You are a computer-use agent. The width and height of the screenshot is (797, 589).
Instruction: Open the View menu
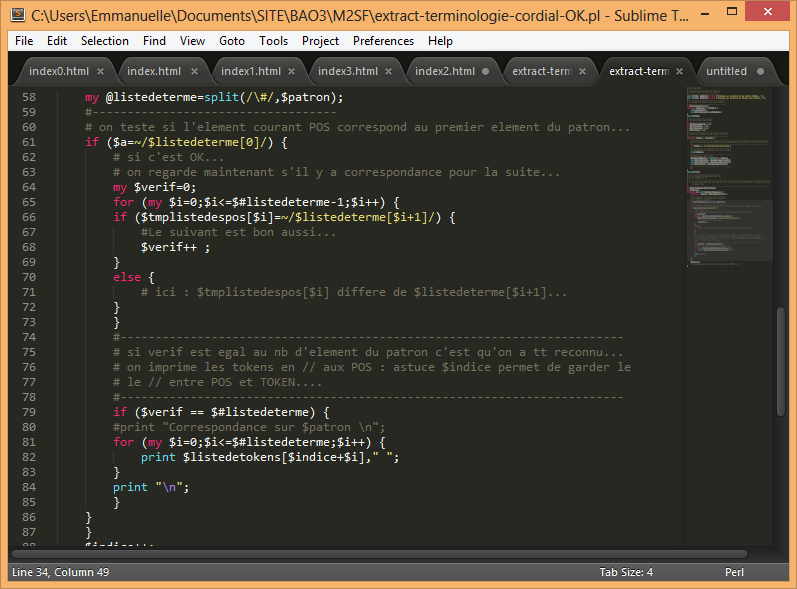click(192, 41)
